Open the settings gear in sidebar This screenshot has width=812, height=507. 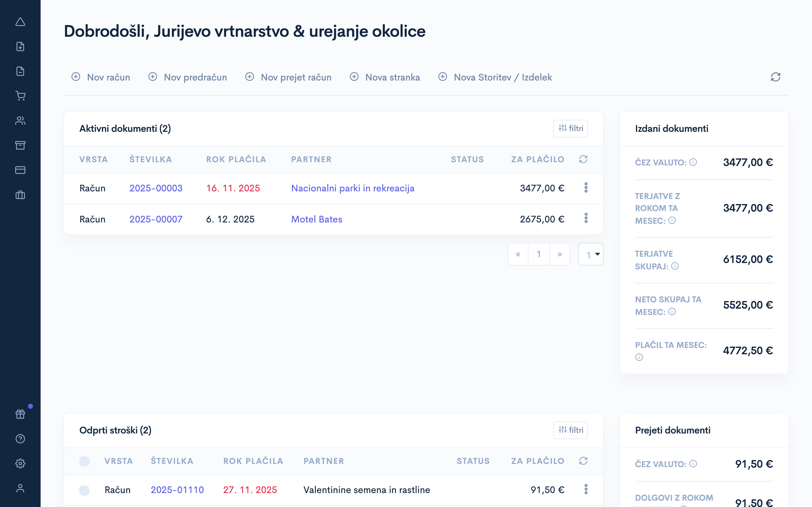coord(20,463)
